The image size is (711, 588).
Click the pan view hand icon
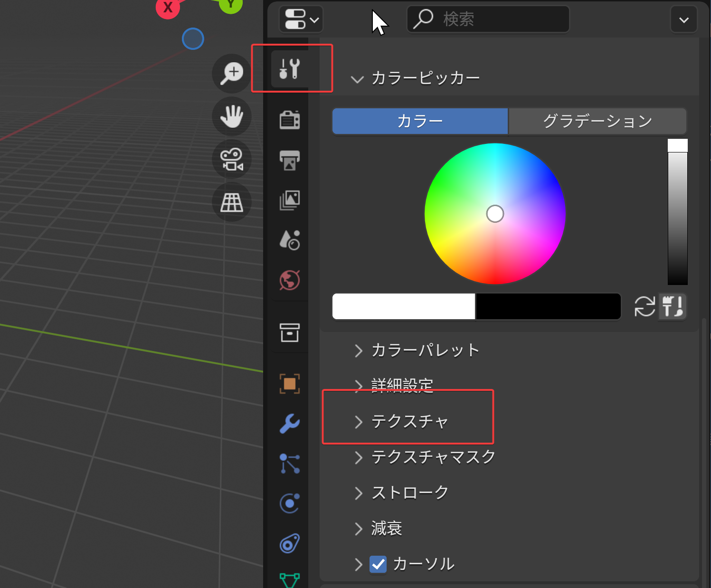(232, 116)
